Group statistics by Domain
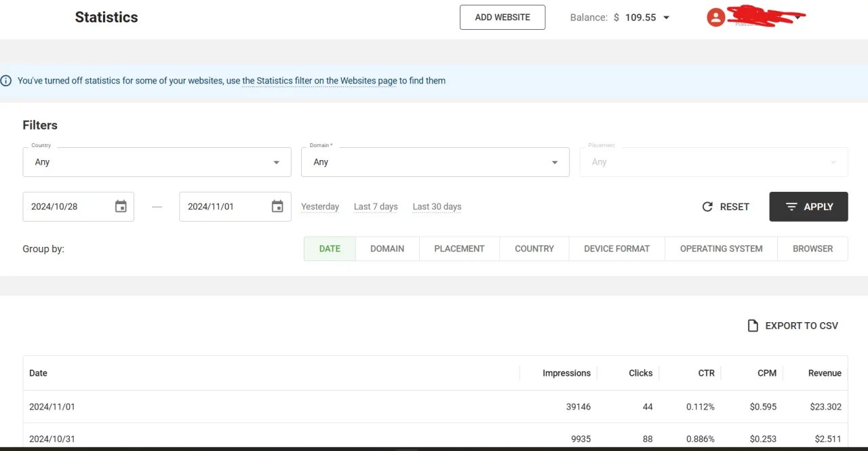 pos(387,248)
